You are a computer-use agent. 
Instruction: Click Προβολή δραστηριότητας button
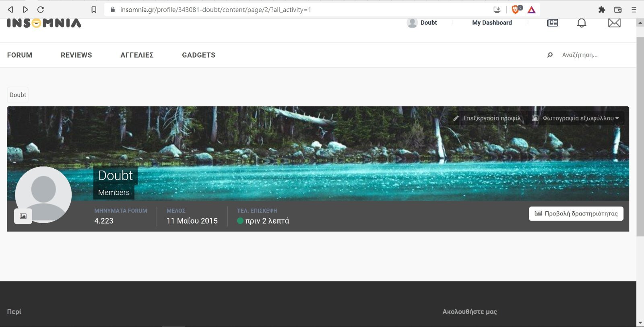[576, 214]
